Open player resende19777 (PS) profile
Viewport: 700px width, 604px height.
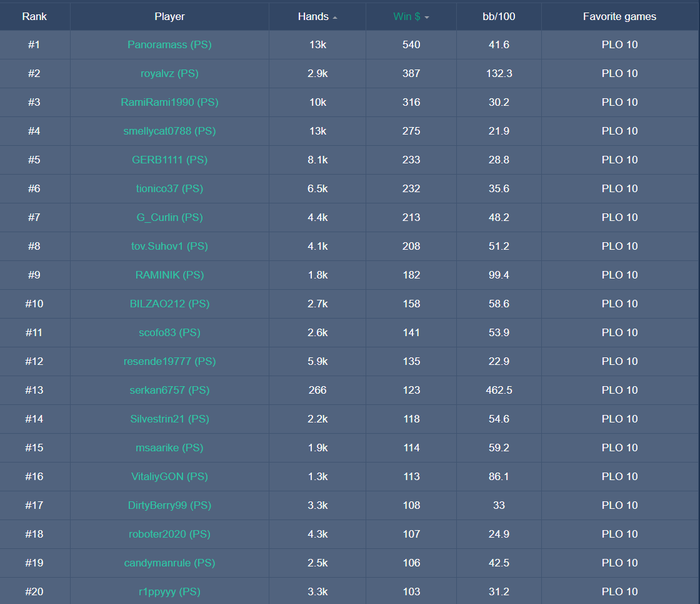tap(170, 361)
